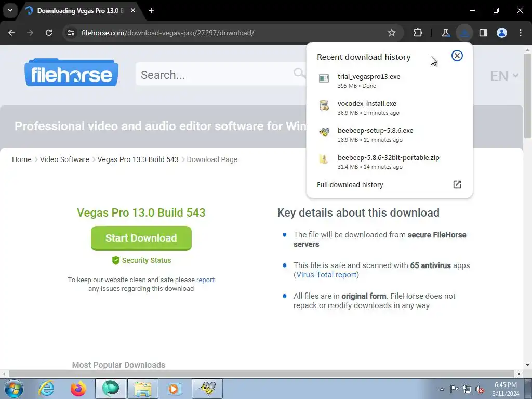
Task: Open beebeep-5.8.6-32bit-portable.zip entry
Action: point(389,162)
